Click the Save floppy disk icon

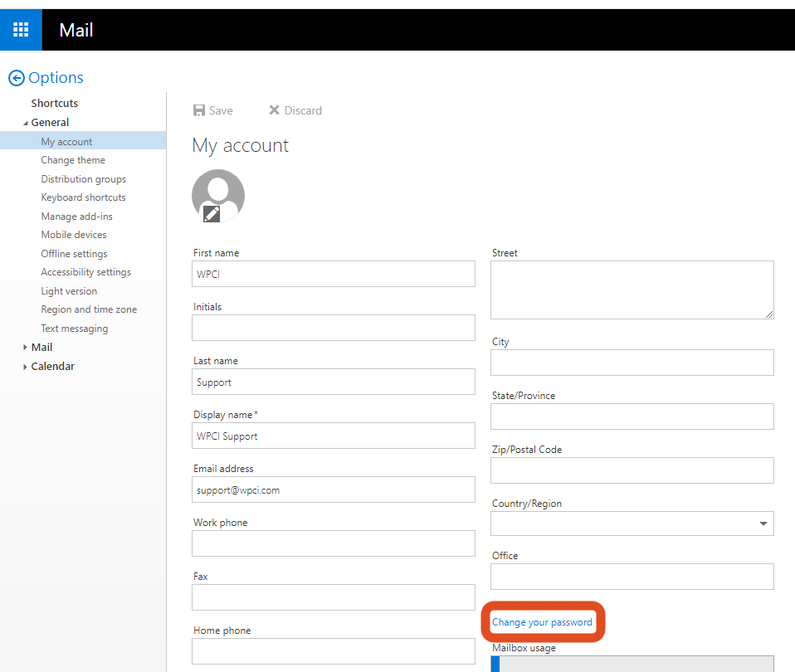point(199,110)
